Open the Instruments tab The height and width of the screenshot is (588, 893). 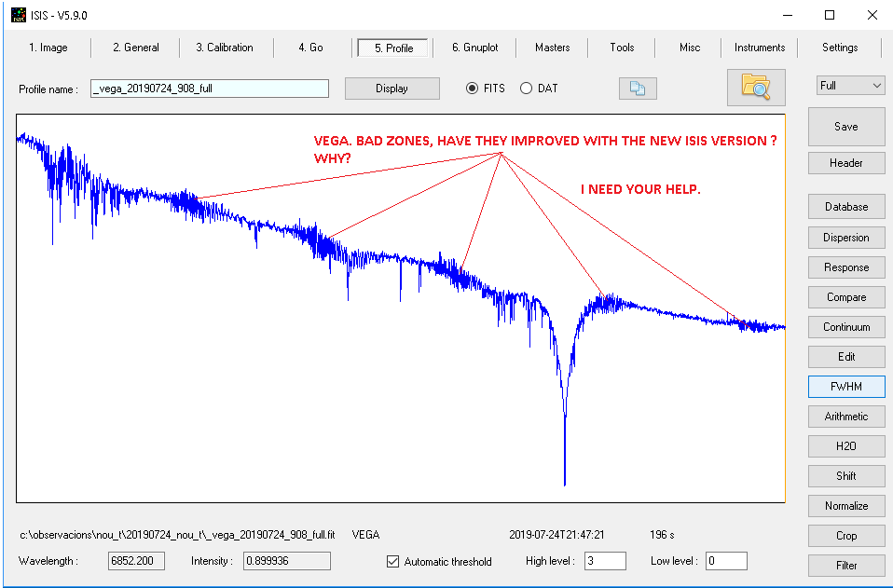(760, 48)
